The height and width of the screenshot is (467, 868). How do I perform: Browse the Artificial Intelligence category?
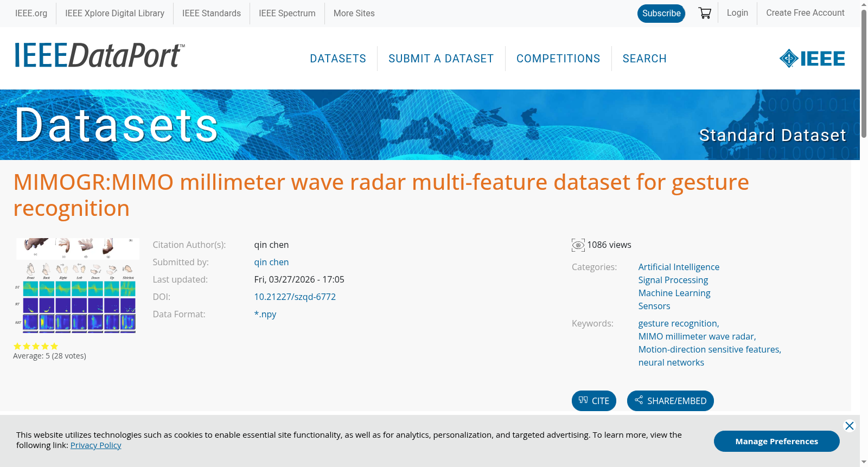(679, 267)
